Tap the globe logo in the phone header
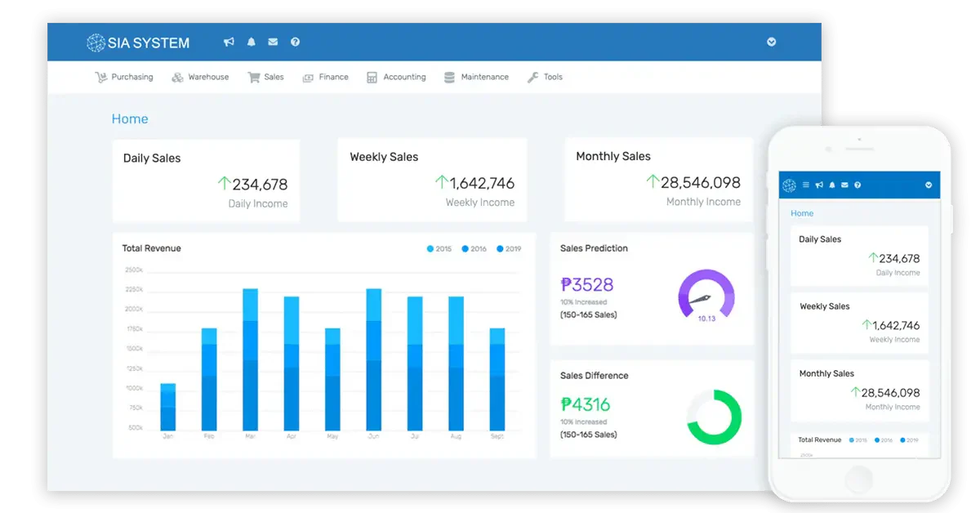 (x=789, y=185)
